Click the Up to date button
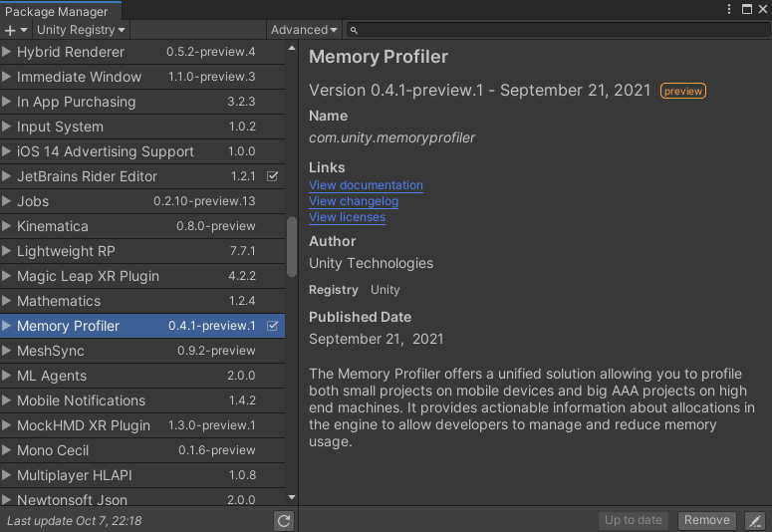The width and height of the screenshot is (772, 532). pos(634,520)
